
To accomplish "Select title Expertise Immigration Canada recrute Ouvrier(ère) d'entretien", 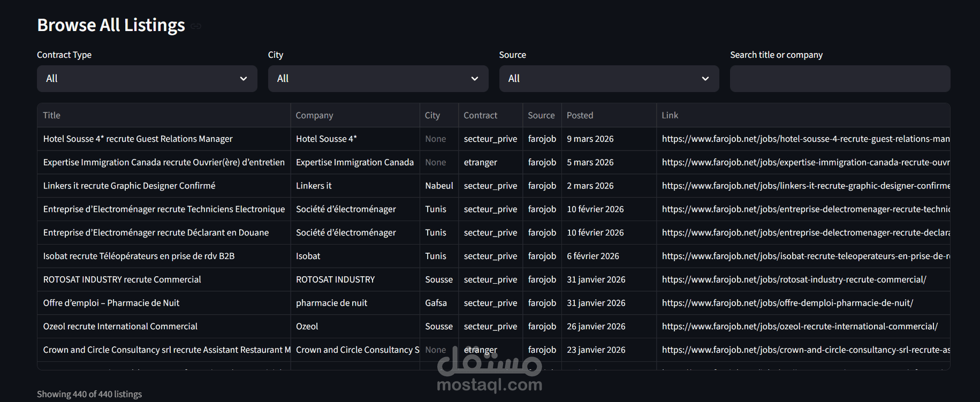I will [164, 162].
